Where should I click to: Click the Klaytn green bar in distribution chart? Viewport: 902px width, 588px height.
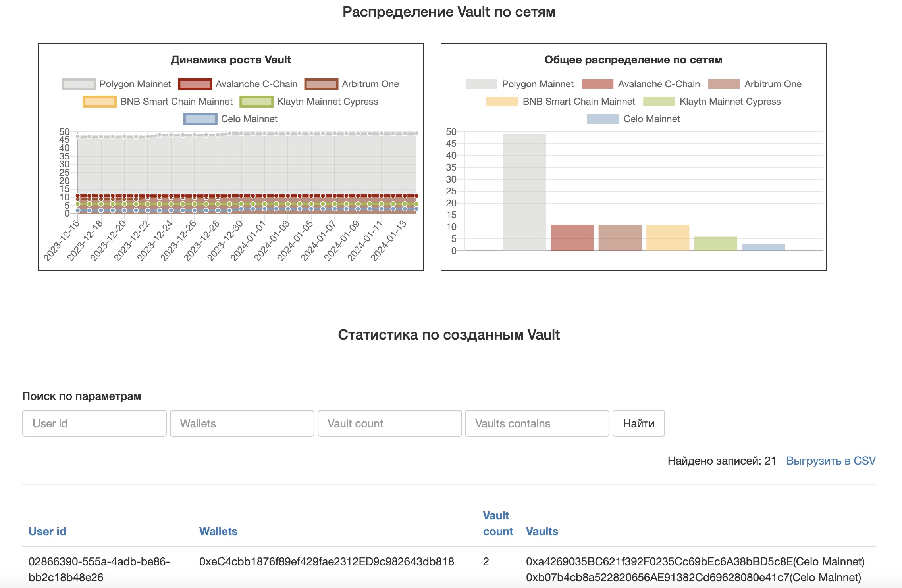pyautogui.click(x=715, y=244)
